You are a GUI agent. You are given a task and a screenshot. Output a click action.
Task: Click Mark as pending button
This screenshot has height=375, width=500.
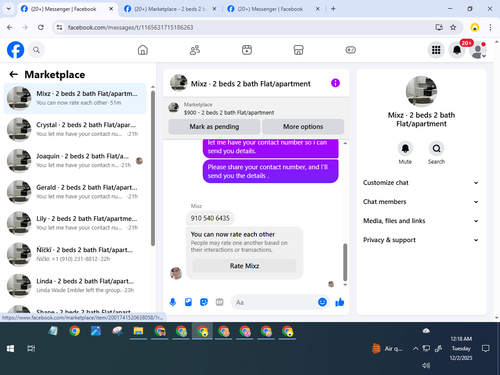coord(214,127)
